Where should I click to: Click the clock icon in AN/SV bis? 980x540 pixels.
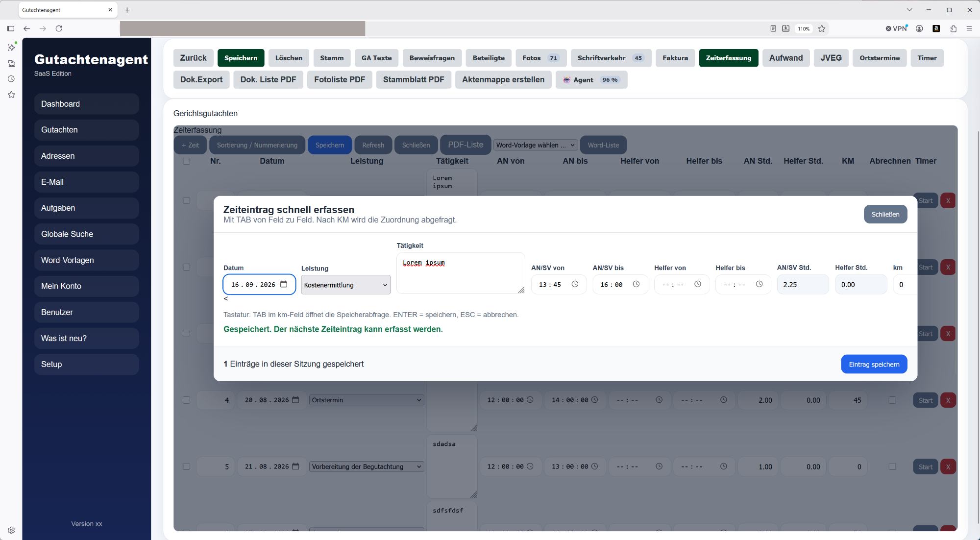click(x=636, y=284)
